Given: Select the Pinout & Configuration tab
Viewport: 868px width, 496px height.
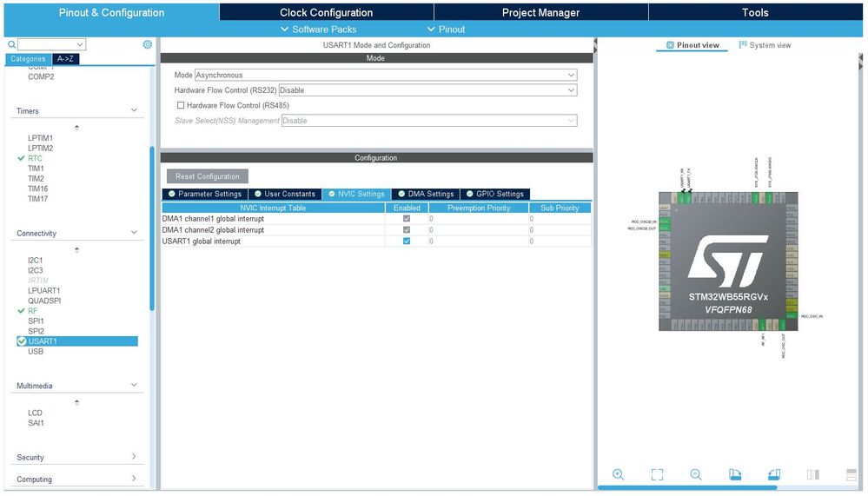Looking at the screenshot, I should click(111, 12).
